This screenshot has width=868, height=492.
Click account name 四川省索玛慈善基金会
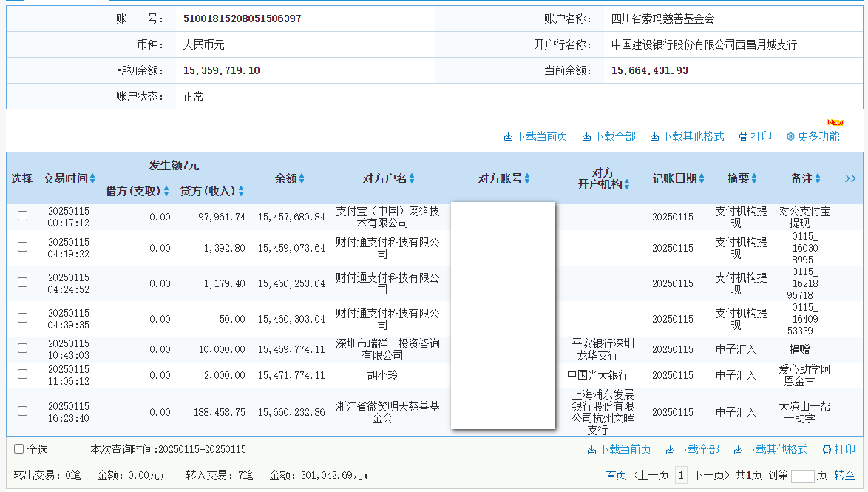(662, 18)
